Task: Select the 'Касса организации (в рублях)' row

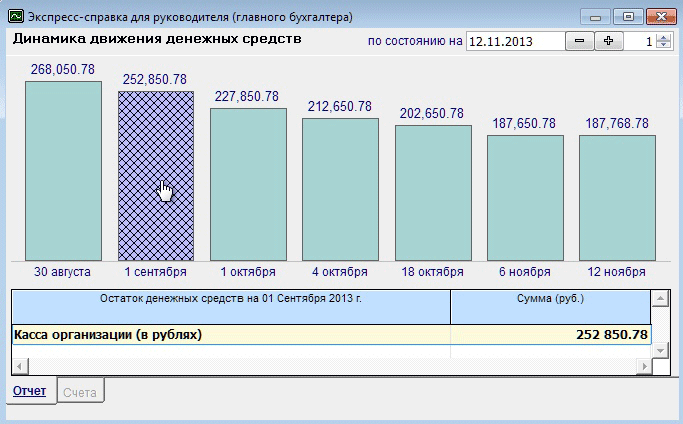Action: point(331,335)
